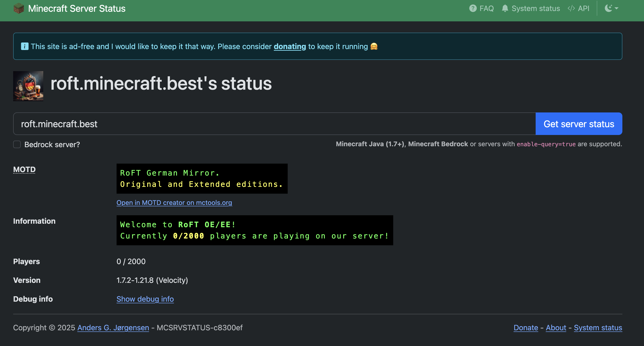644x346 pixels.
Task: Click the Get server status button
Action: click(579, 124)
